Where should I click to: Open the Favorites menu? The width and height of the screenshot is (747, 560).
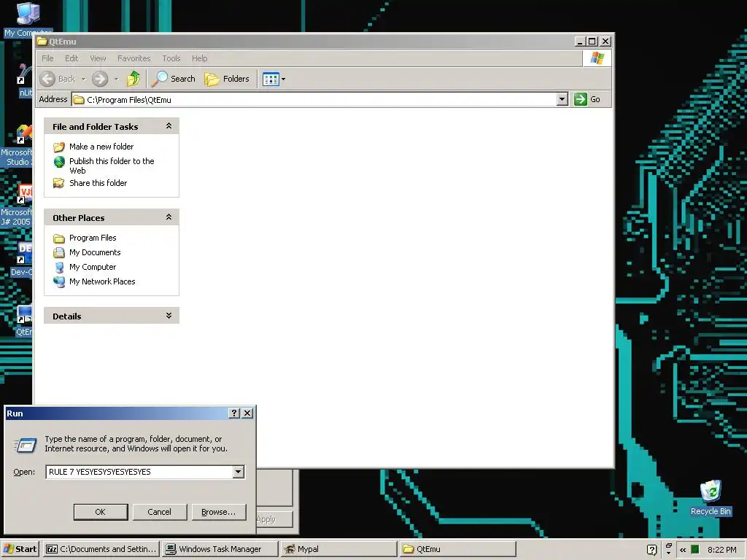134,58
